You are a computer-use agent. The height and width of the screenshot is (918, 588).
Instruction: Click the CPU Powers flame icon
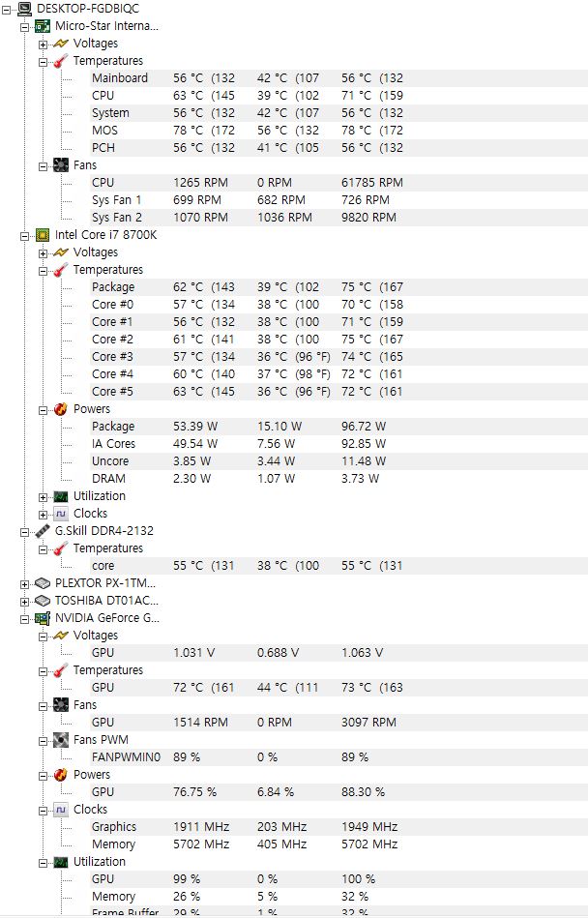pyautogui.click(x=61, y=409)
